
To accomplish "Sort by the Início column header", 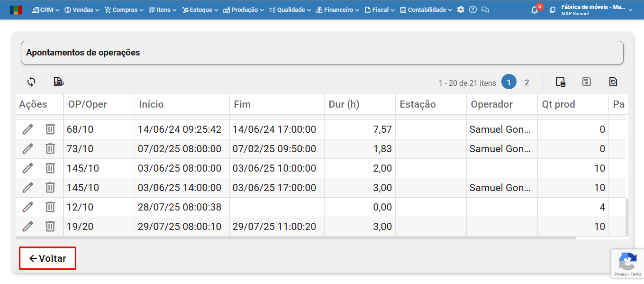I will pyautogui.click(x=152, y=104).
